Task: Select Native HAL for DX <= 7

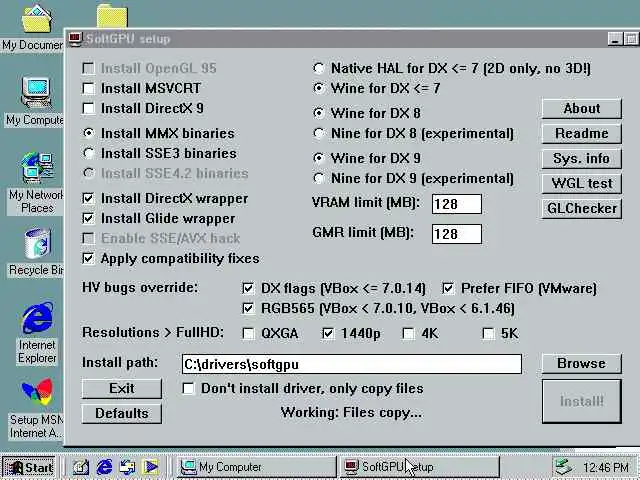Action: [x=319, y=68]
